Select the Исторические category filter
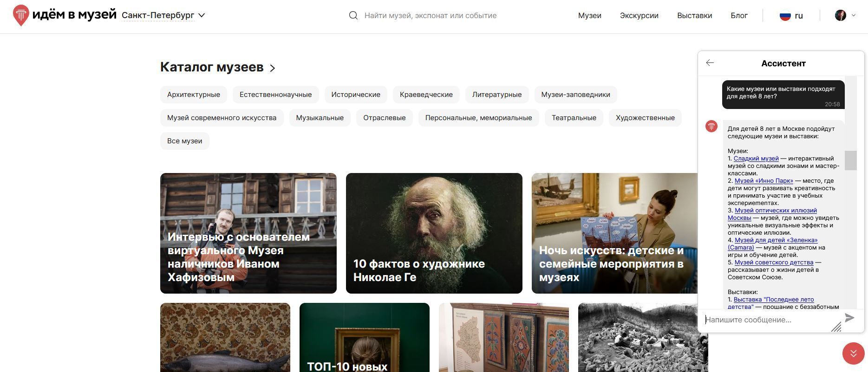This screenshot has width=868, height=372. [x=355, y=95]
